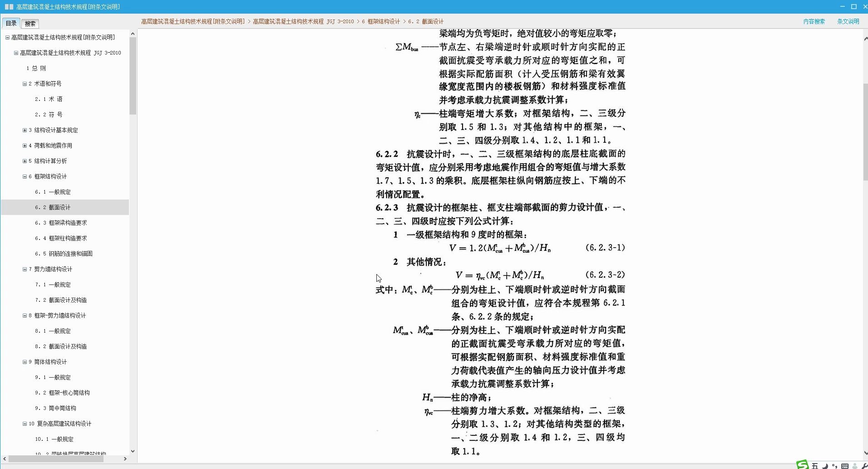This screenshot has width=868, height=469.
Task: Open input method wrench settings icon
Action: point(864,466)
